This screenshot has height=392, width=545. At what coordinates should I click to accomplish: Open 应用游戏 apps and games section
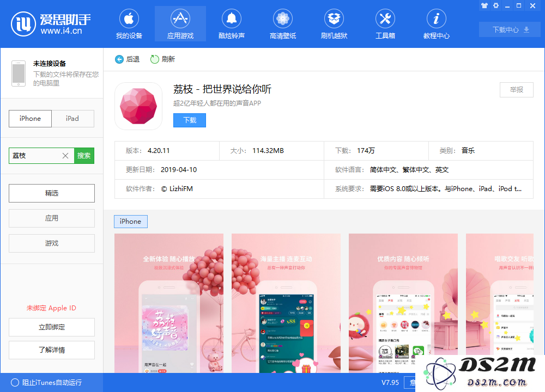pos(180,24)
